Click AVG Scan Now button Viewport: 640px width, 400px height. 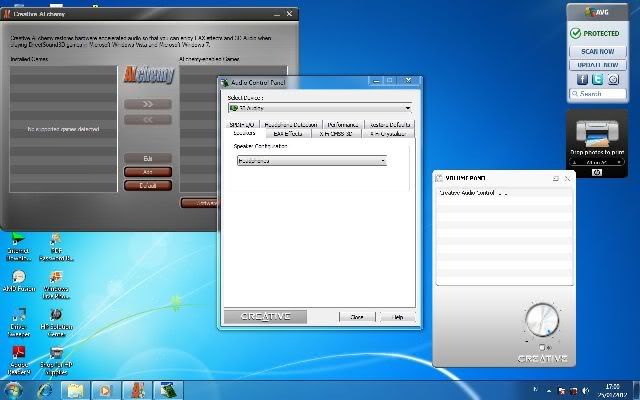click(x=598, y=51)
